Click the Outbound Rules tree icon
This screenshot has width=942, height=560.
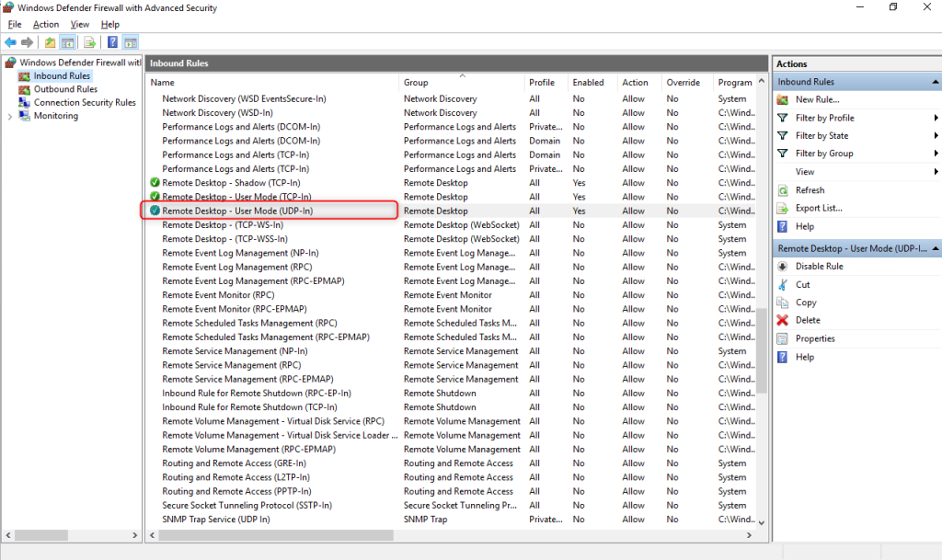click(x=24, y=89)
